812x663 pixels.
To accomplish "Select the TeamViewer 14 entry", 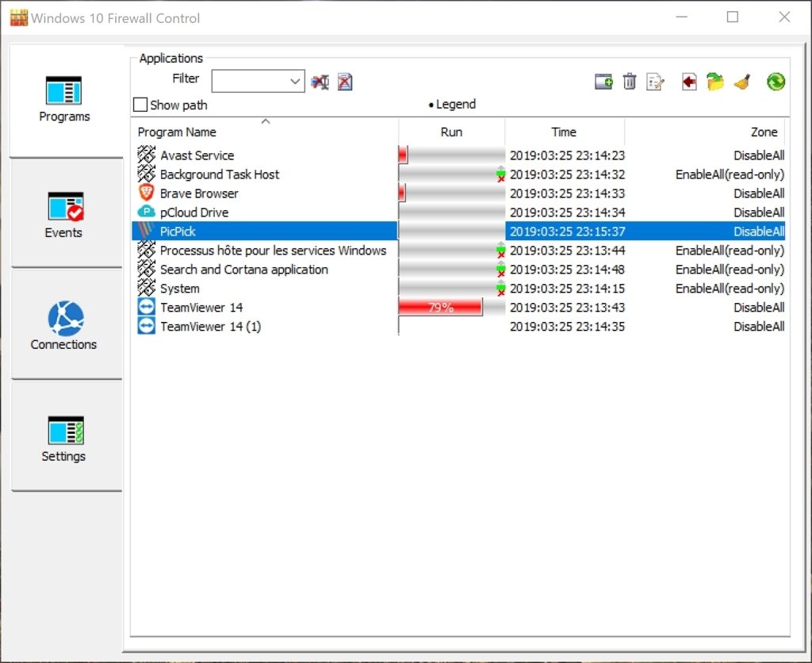I will pyautogui.click(x=459, y=308).
